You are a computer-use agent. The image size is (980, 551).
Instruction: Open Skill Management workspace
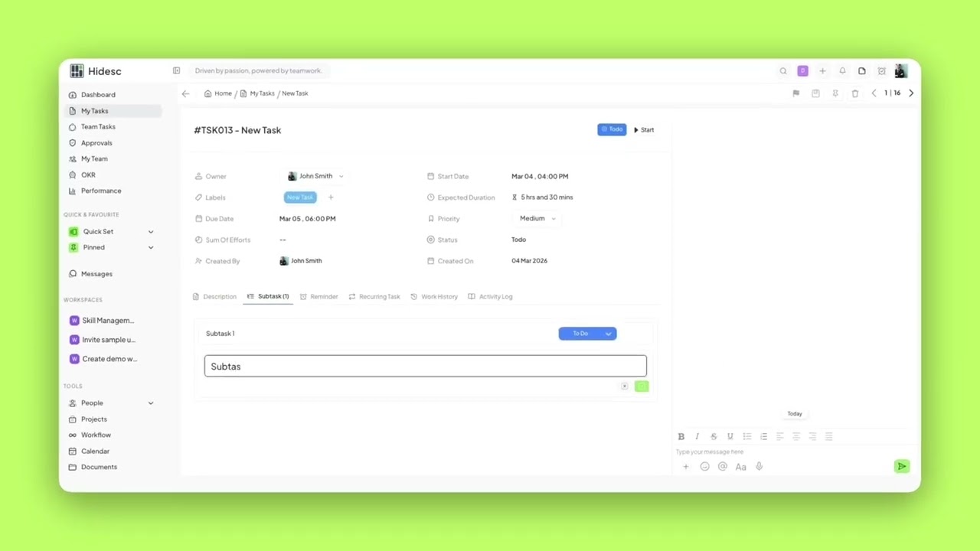(x=103, y=321)
